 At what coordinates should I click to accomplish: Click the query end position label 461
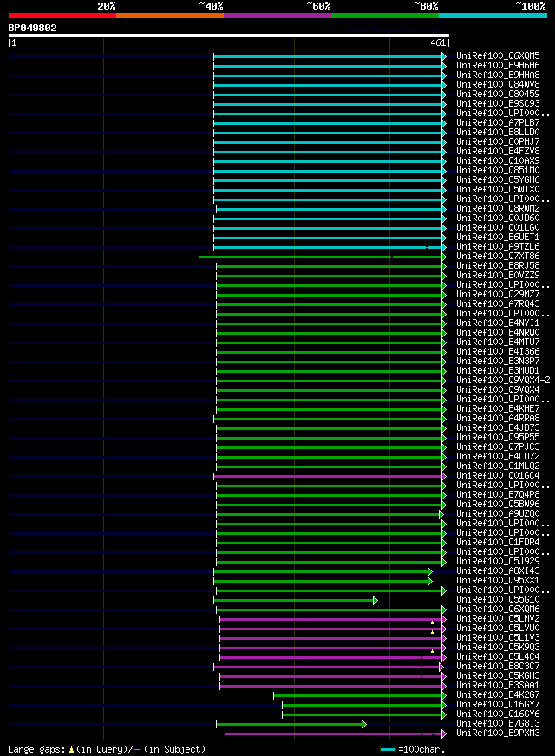[438, 42]
